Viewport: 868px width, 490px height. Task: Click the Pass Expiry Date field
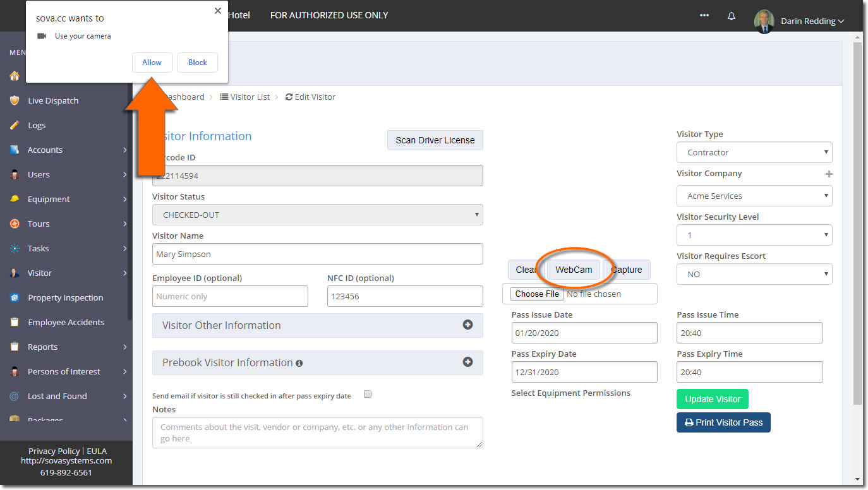click(584, 372)
